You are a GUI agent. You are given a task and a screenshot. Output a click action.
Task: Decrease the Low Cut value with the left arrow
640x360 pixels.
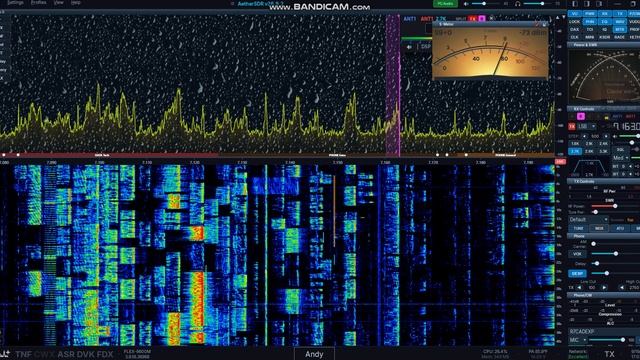click(x=579, y=287)
